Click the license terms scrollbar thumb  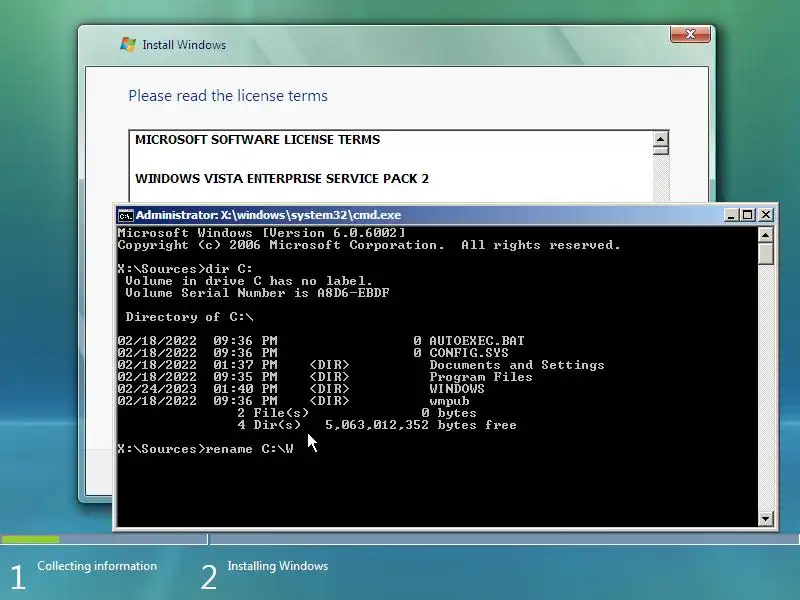click(660, 151)
